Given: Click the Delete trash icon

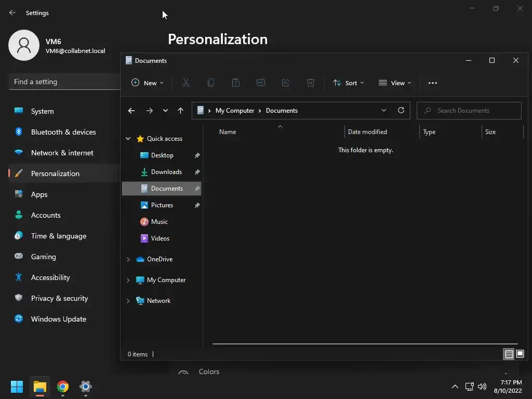Looking at the screenshot, I should point(311,83).
